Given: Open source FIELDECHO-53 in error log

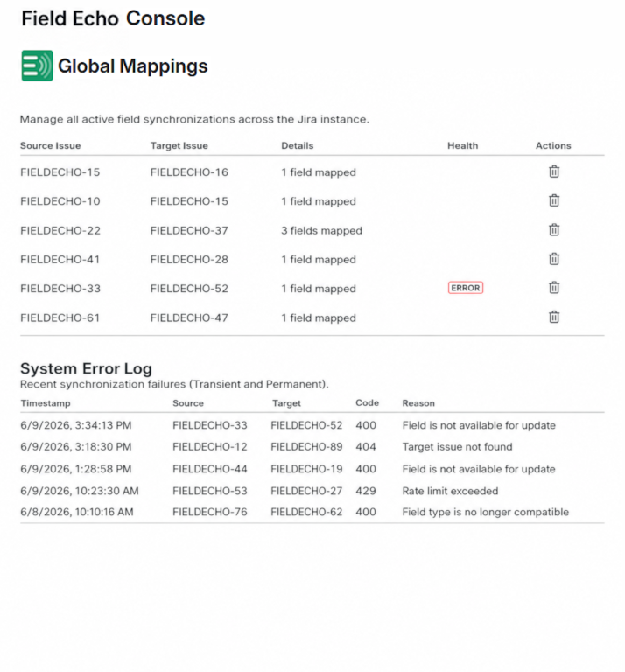Looking at the screenshot, I should tap(210, 491).
